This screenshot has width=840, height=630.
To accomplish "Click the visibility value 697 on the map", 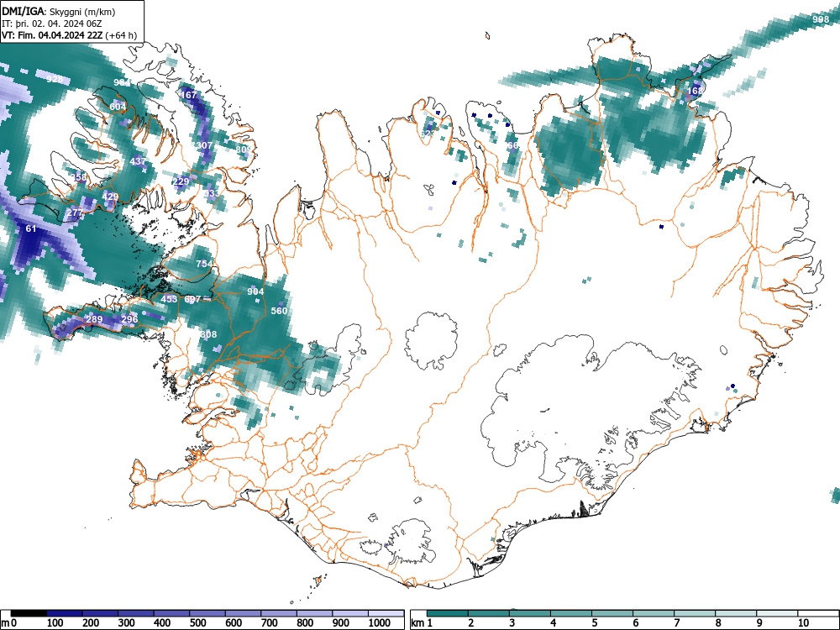I will tap(192, 299).
